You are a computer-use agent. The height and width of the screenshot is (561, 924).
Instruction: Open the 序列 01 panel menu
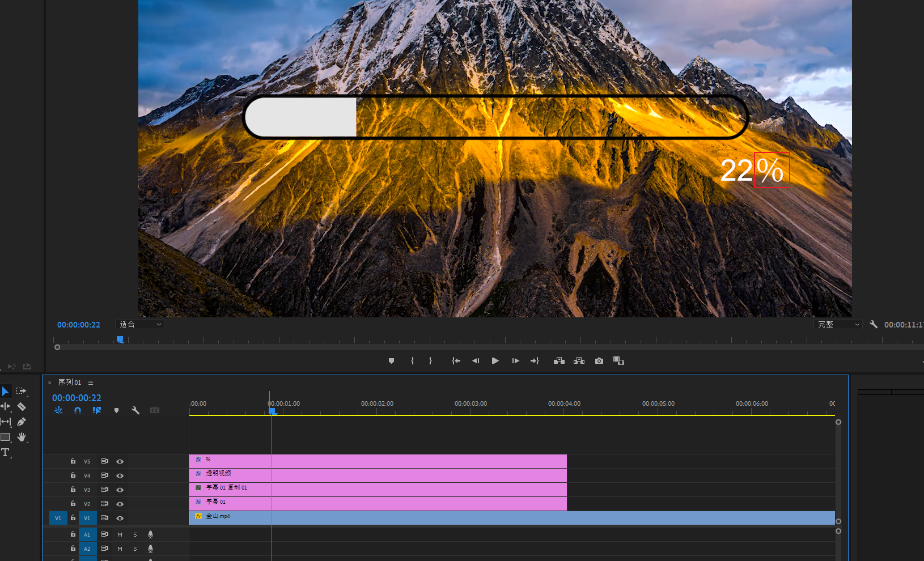click(91, 382)
